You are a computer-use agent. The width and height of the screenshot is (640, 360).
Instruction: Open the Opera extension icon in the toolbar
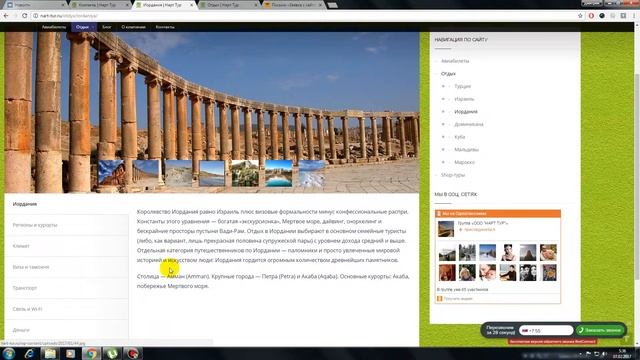(x=591, y=16)
